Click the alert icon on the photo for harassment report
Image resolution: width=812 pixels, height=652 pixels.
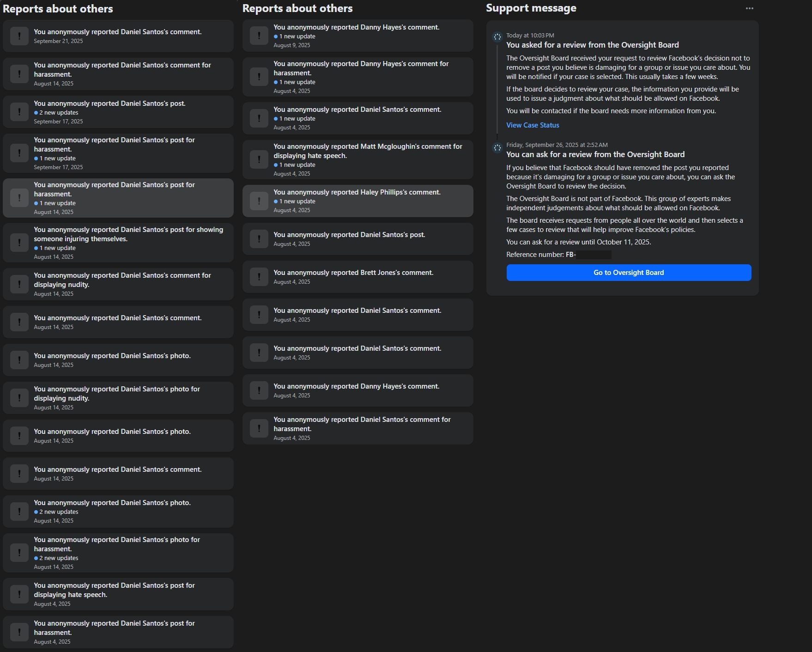click(x=19, y=553)
